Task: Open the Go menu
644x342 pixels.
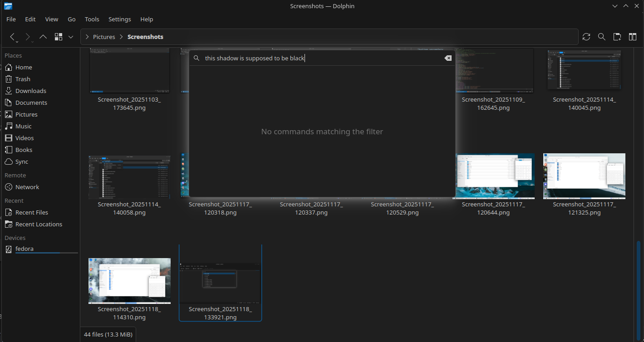Action: tap(72, 19)
